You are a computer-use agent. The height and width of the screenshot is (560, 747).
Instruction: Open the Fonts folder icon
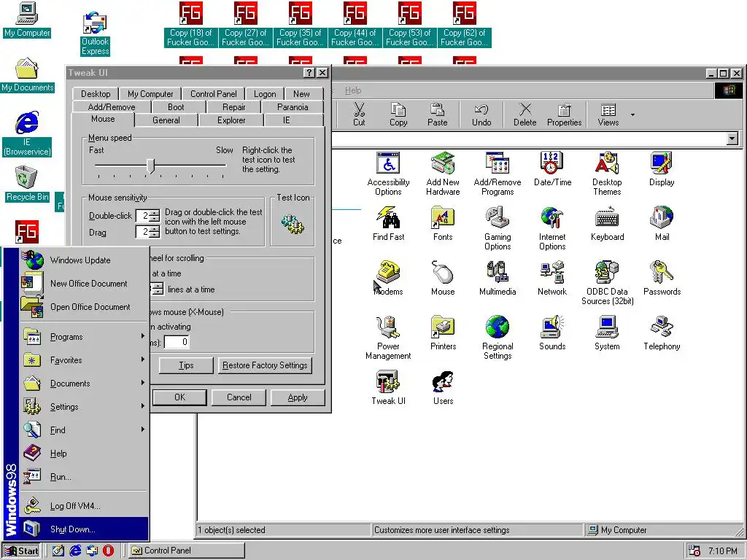443,224
